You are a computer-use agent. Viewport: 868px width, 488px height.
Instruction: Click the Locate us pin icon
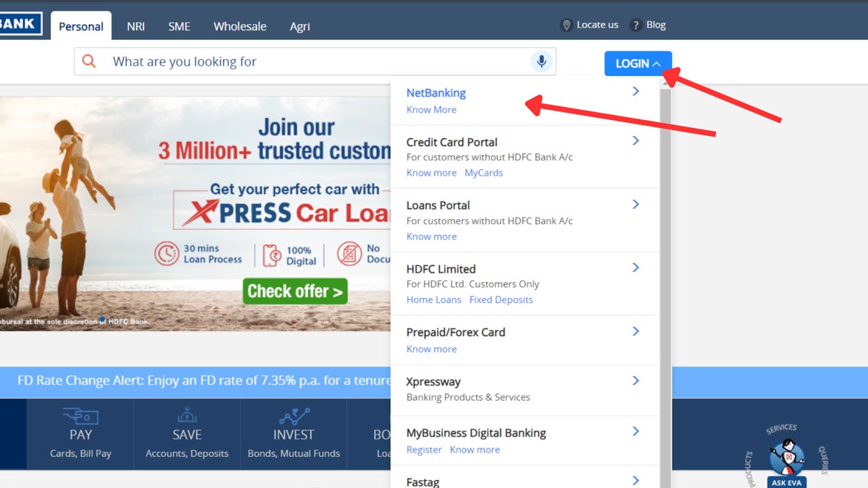pos(566,25)
